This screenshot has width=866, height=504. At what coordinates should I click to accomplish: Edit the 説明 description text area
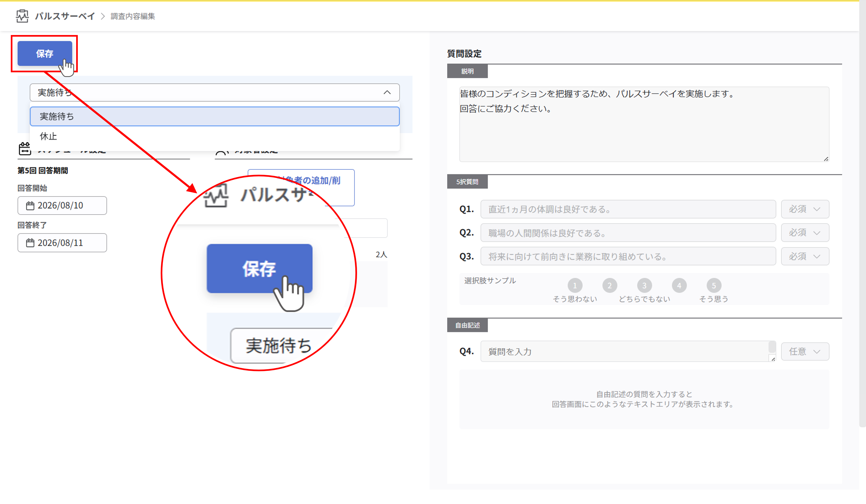coord(644,124)
